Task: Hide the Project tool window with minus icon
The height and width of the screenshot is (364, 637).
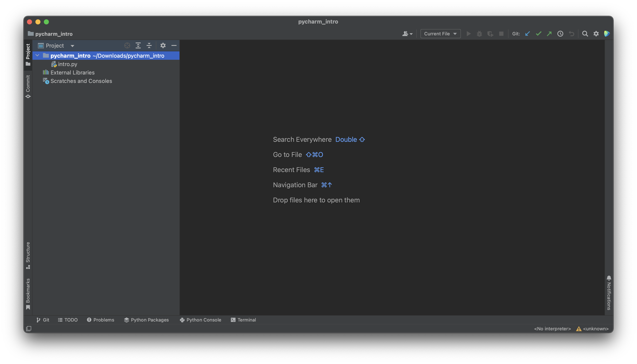Action: pos(174,45)
